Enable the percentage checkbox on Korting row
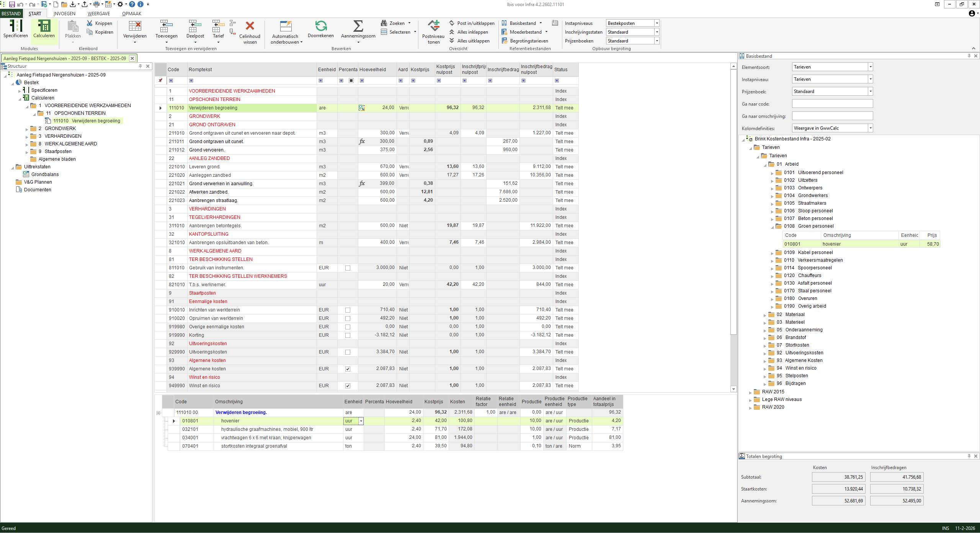The width and height of the screenshot is (980, 533). point(347,335)
